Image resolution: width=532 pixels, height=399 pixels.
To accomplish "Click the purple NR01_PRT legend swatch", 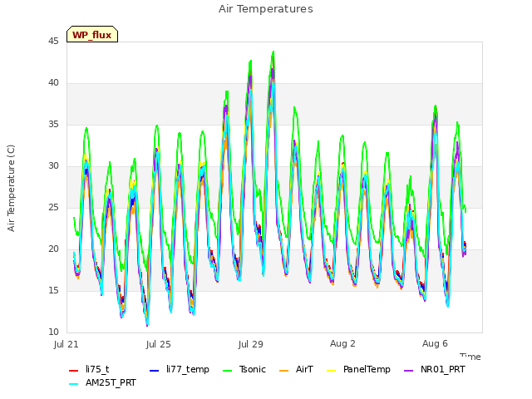I will [409, 371].
